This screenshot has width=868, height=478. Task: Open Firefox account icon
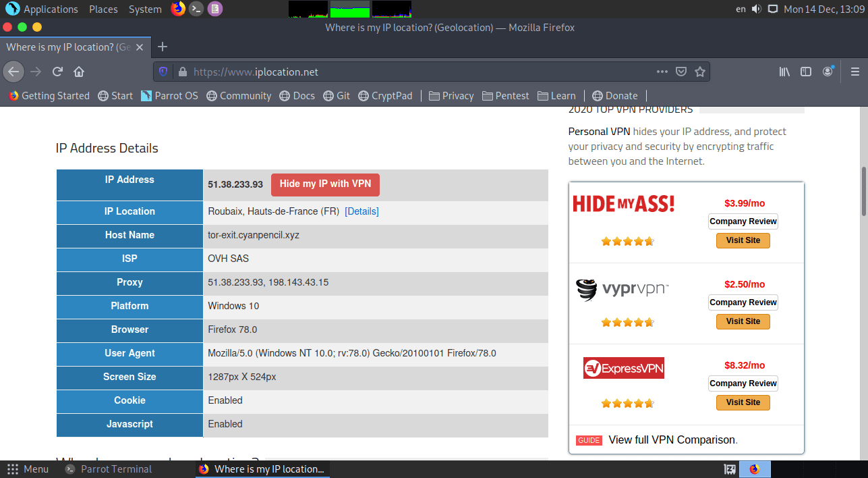tap(828, 72)
